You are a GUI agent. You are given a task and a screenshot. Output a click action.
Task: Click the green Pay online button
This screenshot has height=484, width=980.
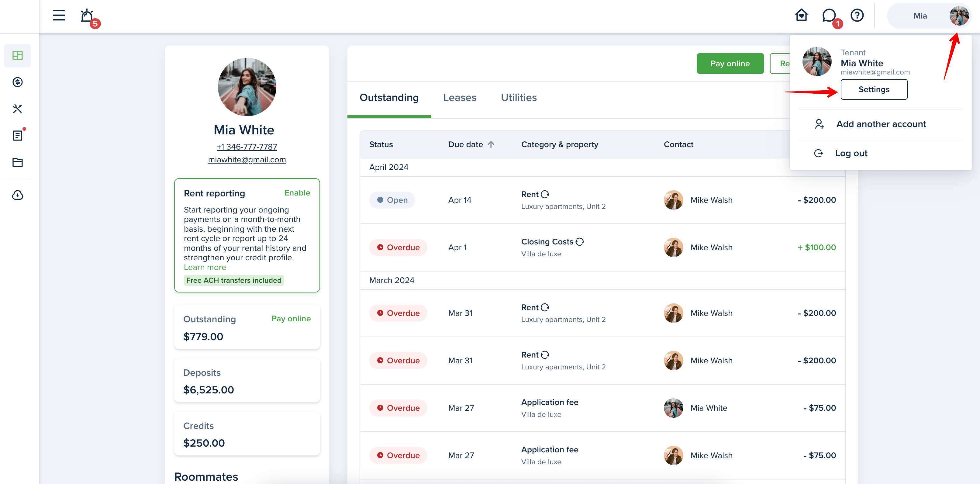(x=730, y=64)
